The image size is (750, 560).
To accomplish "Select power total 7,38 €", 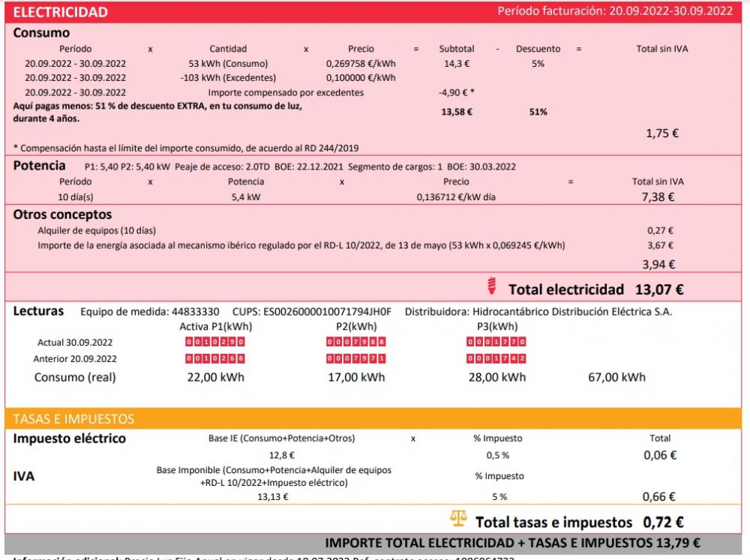I will [658, 197].
